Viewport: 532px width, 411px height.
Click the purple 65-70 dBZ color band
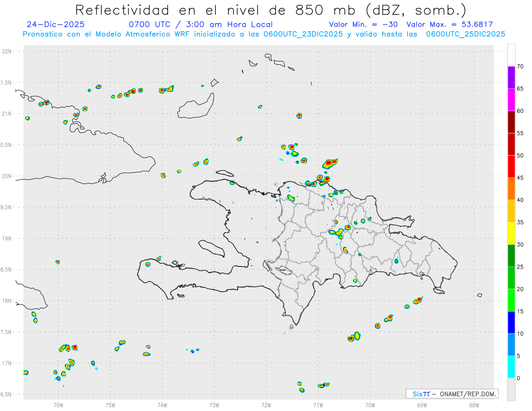(511, 78)
